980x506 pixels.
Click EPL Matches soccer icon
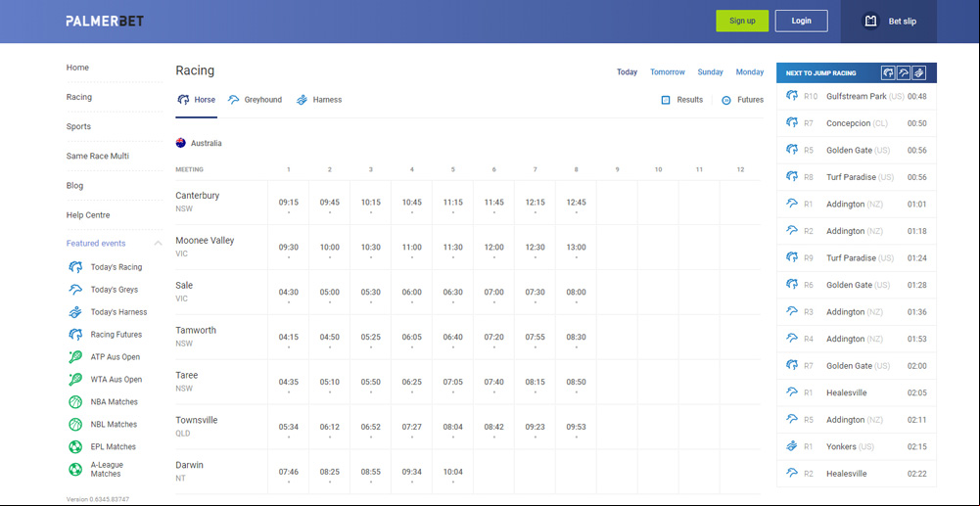pos(75,446)
